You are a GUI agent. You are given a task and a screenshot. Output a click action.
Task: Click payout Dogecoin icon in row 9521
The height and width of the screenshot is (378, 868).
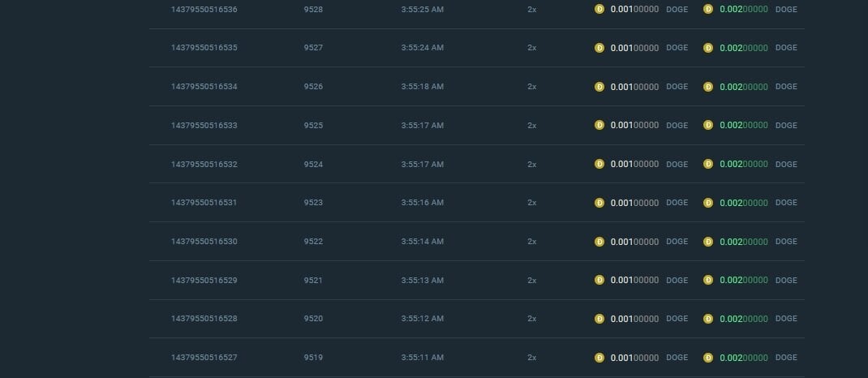pyautogui.click(x=708, y=281)
